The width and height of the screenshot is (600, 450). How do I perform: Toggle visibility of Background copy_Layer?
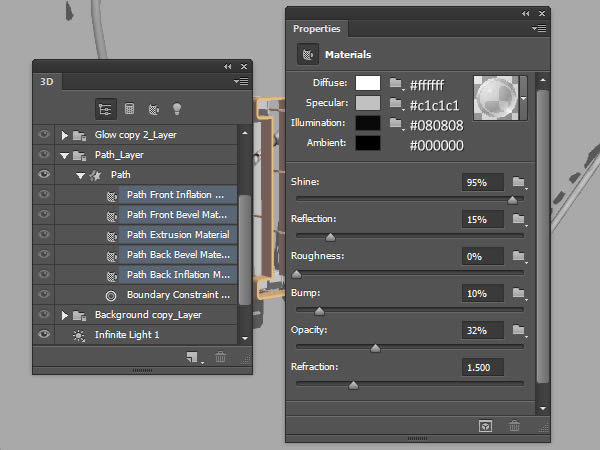pos(44,314)
